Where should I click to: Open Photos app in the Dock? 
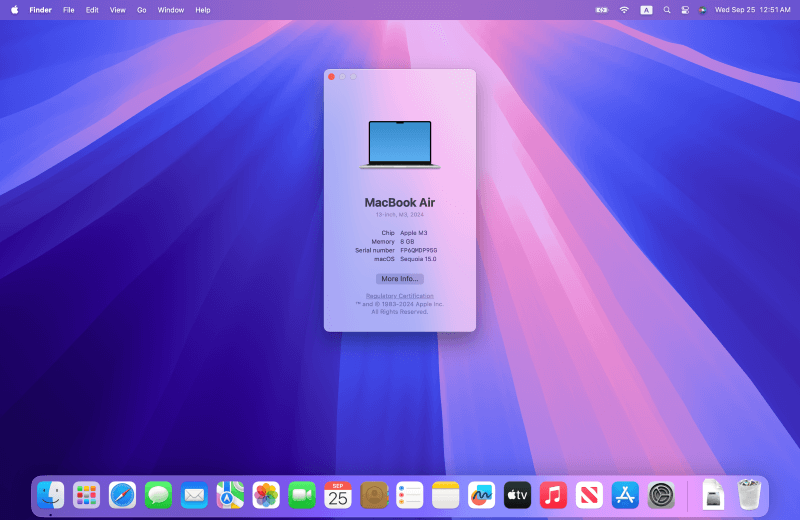[x=266, y=495]
